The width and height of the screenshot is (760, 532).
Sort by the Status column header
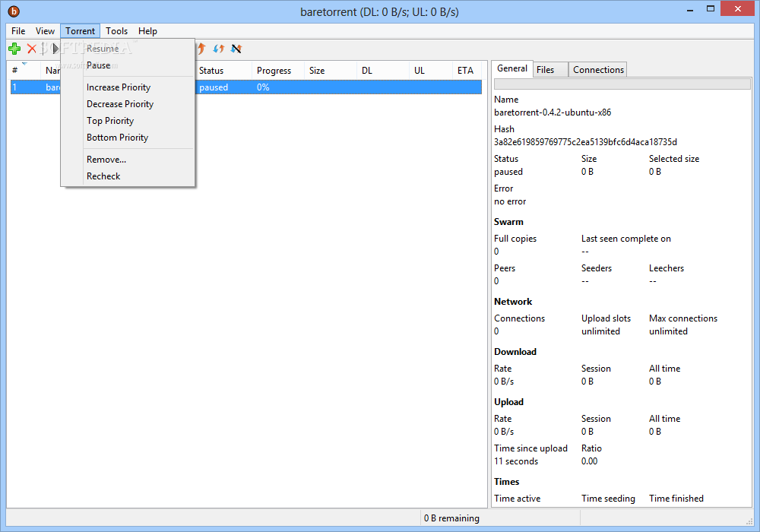click(x=223, y=70)
